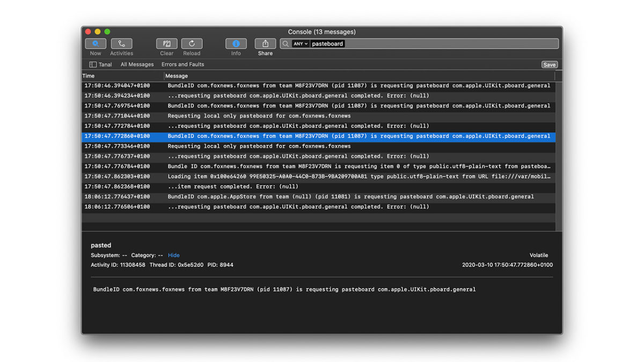644x362 pixels.
Task: Sort by the Message column header
Action: (x=177, y=76)
